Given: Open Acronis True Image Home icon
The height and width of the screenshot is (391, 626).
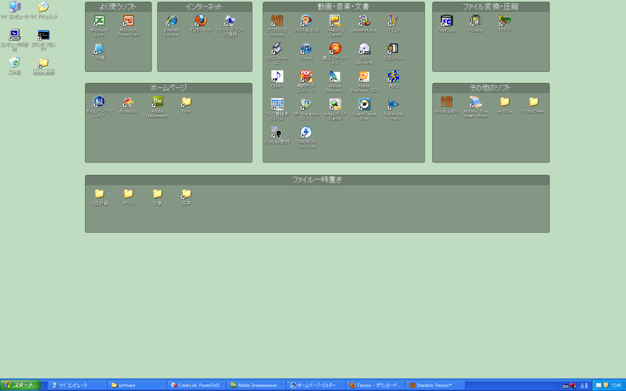Looking at the screenshot, I should click(475, 102).
